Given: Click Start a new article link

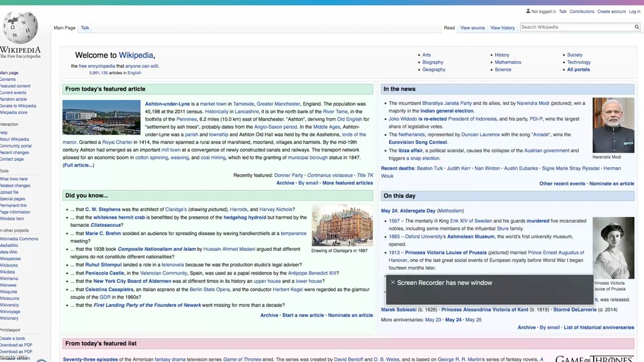Looking at the screenshot, I should pyautogui.click(x=303, y=315).
